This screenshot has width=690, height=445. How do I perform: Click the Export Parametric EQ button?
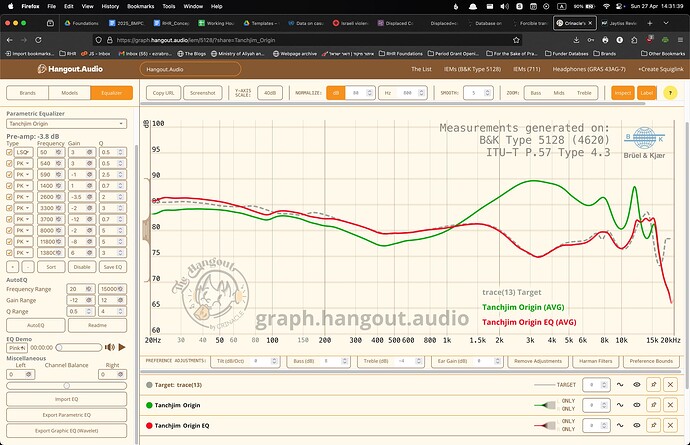(66, 415)
